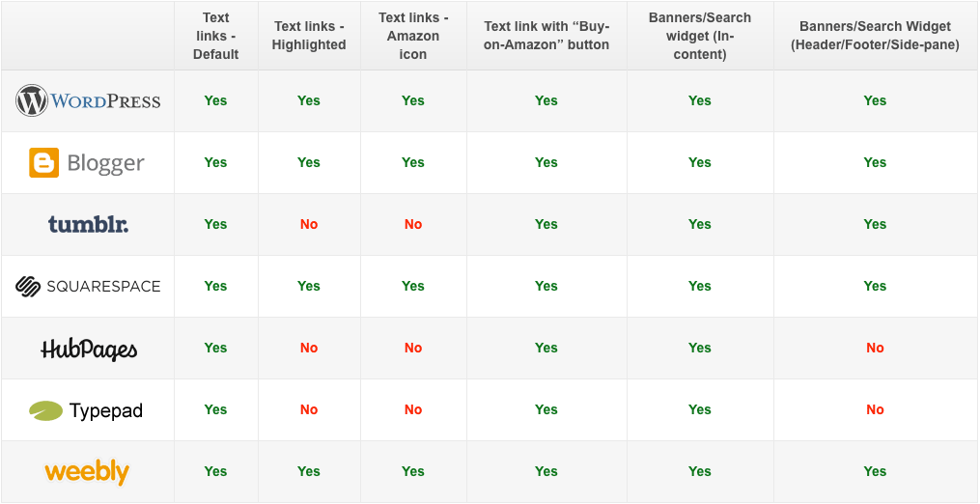Click the weebly logo

click(87, 472)
